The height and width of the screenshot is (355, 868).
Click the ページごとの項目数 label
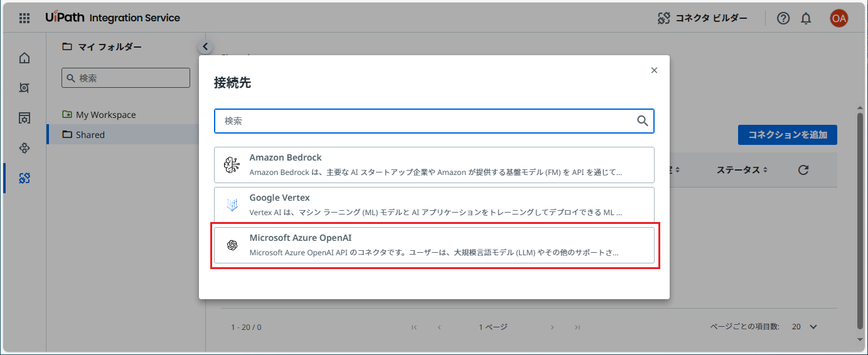coord(744,327)
